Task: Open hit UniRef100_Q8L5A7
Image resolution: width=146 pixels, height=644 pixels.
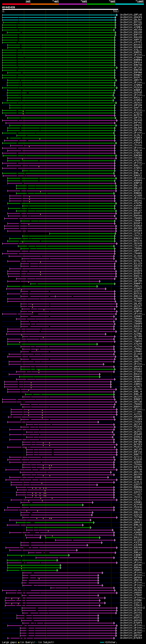Action: click(131, 20)
